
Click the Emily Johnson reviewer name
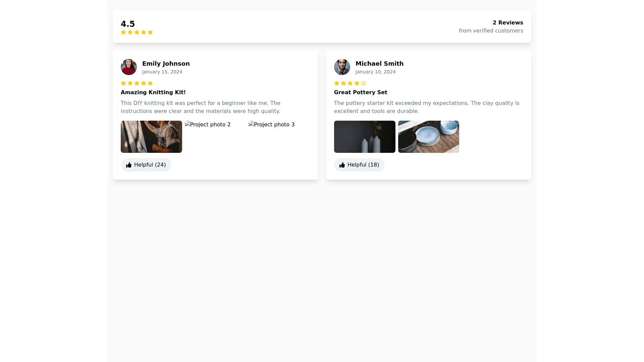click(166, 64)
